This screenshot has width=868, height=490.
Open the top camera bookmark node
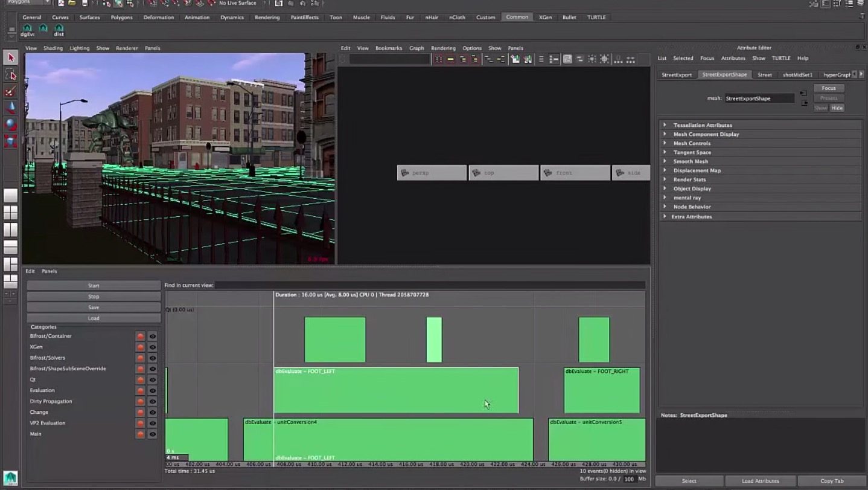click(503, 173)
